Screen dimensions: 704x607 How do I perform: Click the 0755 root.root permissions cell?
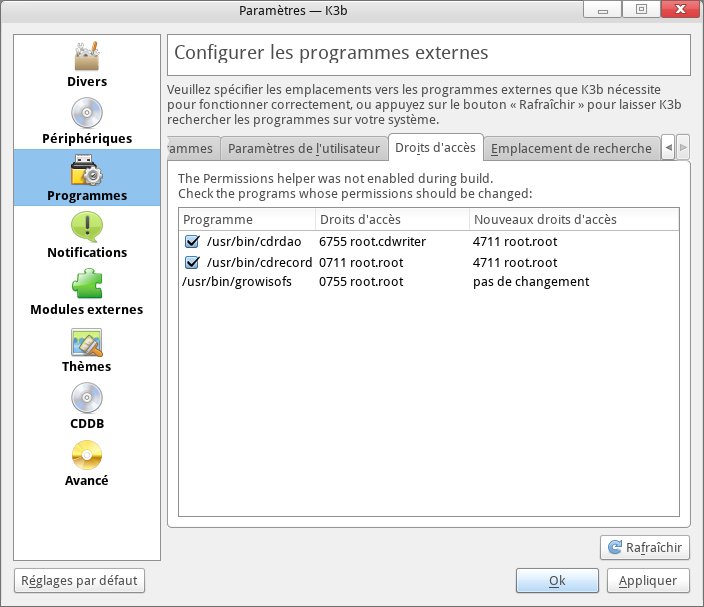tap(361, 282)
